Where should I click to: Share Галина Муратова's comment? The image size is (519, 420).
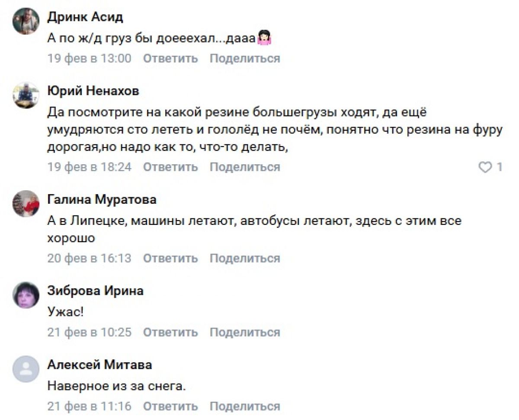[x=245, y=259]
